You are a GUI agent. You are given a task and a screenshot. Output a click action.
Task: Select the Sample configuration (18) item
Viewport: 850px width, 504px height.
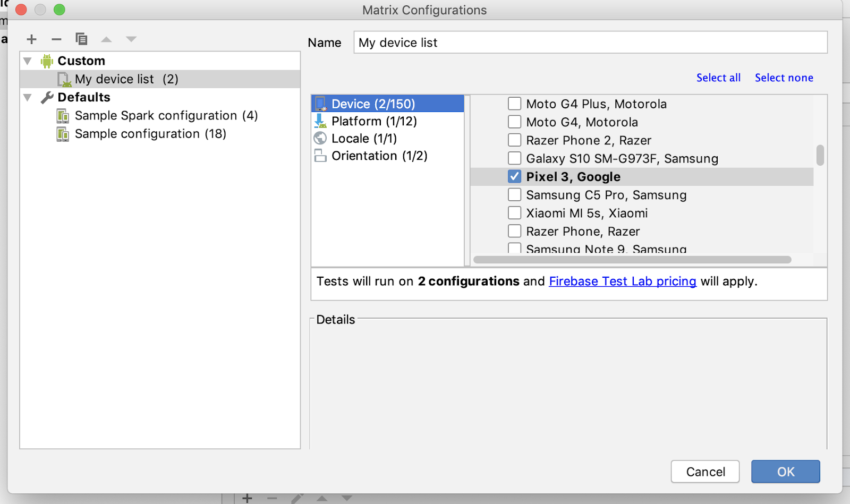pos(150,134)
